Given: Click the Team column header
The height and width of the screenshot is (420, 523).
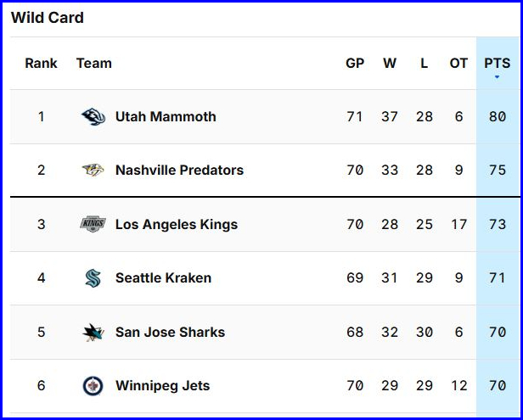Looking at the screenshot, I should (x=93, y=63).
